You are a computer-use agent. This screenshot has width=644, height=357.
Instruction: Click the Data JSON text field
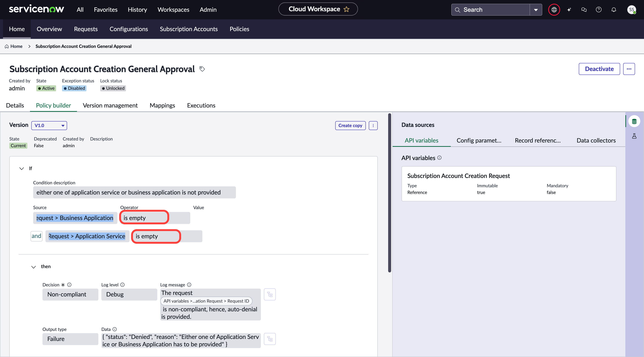coord(181,340)
